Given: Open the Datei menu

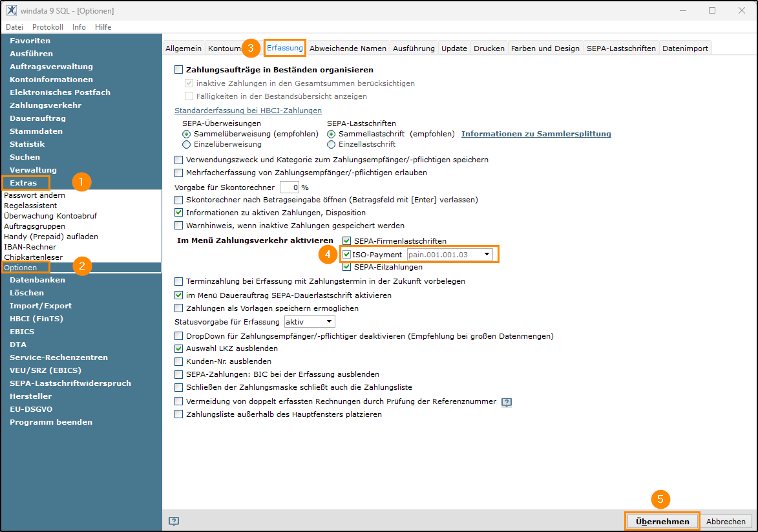Looking at the screenshot, I should (x=14, y=27).
